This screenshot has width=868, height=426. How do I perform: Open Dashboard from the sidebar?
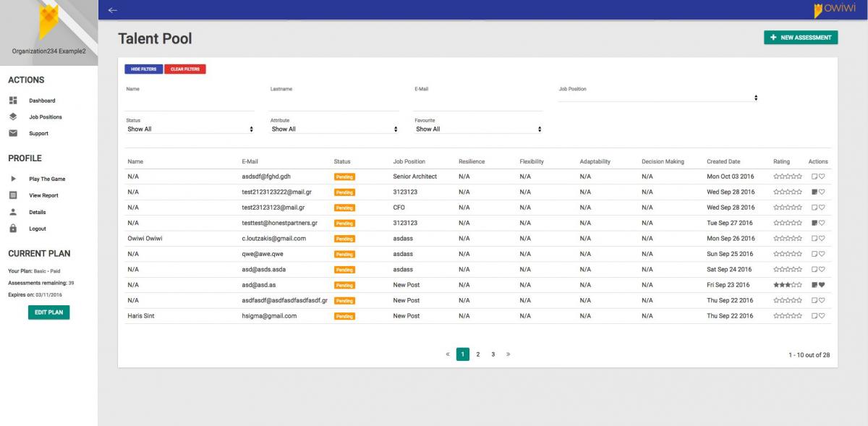41,101
